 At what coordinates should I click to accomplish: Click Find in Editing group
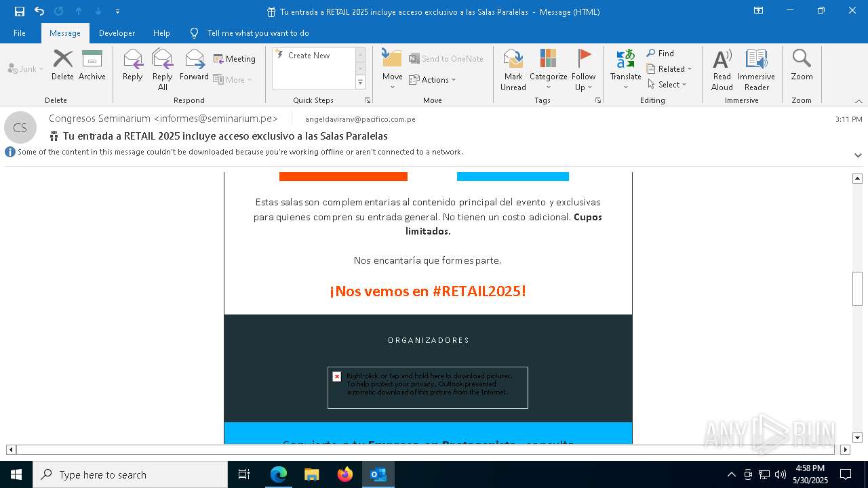point(660,53)
